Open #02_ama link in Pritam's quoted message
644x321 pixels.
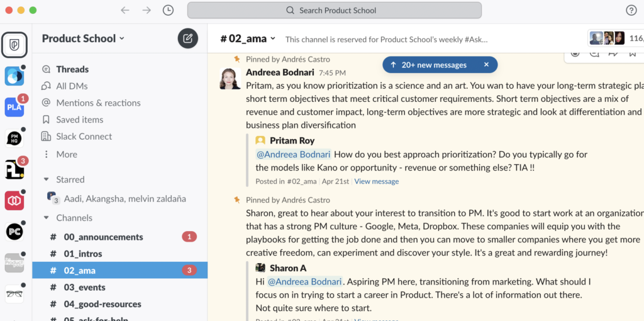pyautogui.click(x=301, y=181)
